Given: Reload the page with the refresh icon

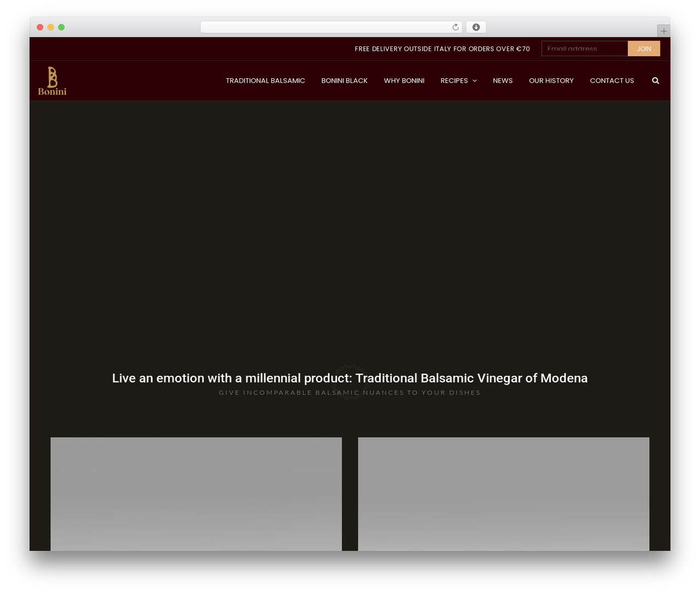Looking at the screenshot, I should click(x=455, y=27).
